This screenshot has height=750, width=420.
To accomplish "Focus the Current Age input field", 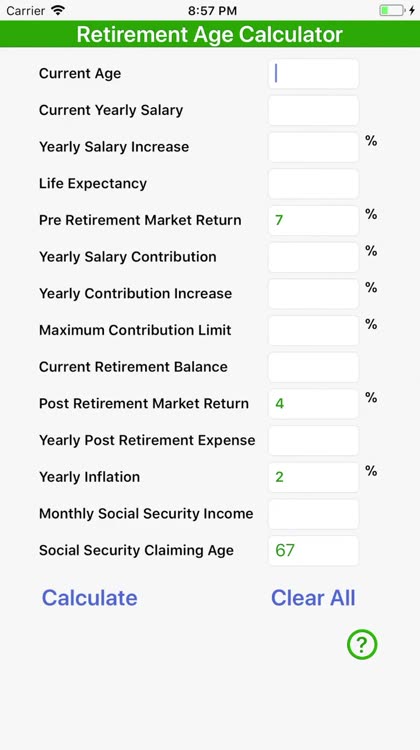I will tap(313, 74).
